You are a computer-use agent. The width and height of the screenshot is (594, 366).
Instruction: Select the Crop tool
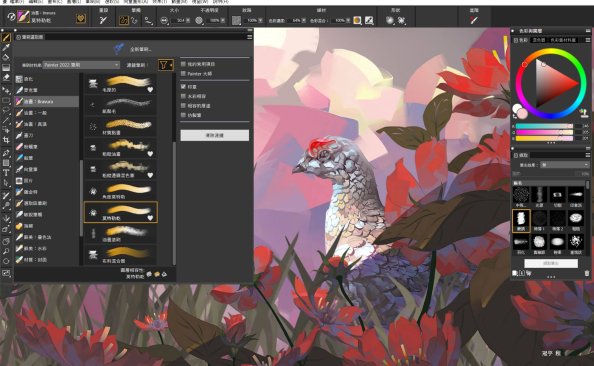tap(6, 140)
